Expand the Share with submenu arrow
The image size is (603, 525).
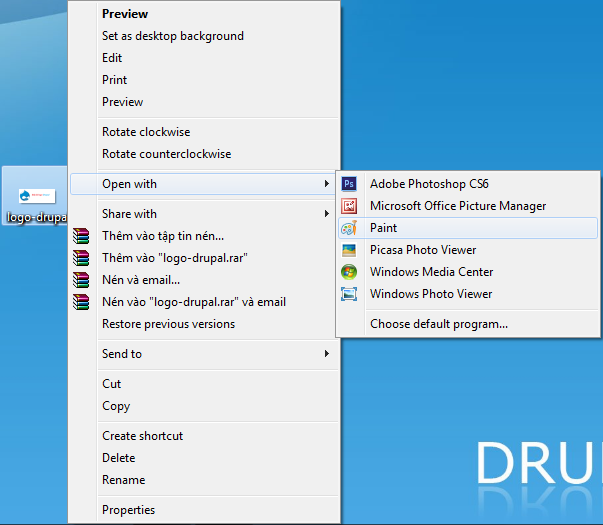tap(326, 214)
